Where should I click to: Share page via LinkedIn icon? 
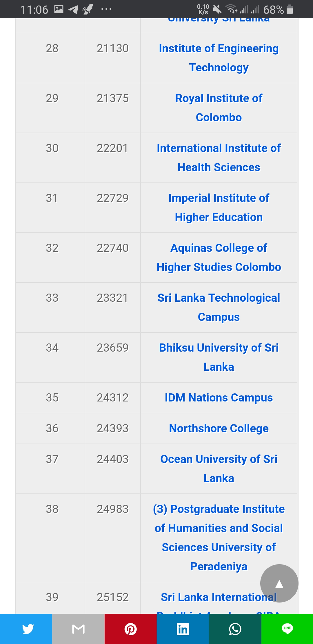[183, 629]
